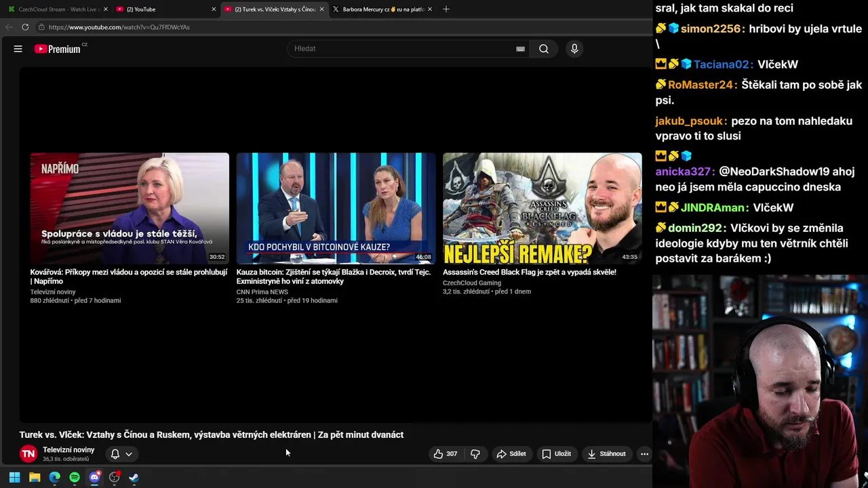Image resolution: width=868 pixels, height=488 pixels.
Task: Open title 'Assassin's Creed Black Flag je zpět'
Action: 530,272
